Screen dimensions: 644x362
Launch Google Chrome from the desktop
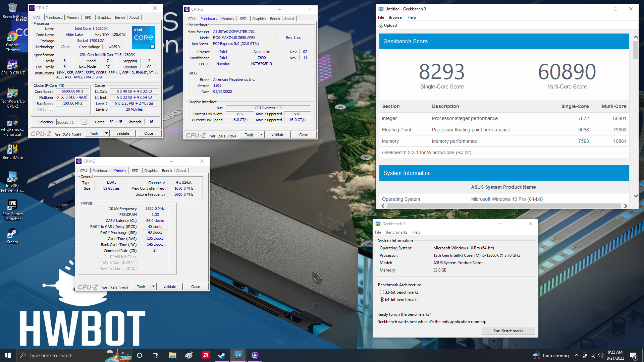click(12, 42)
